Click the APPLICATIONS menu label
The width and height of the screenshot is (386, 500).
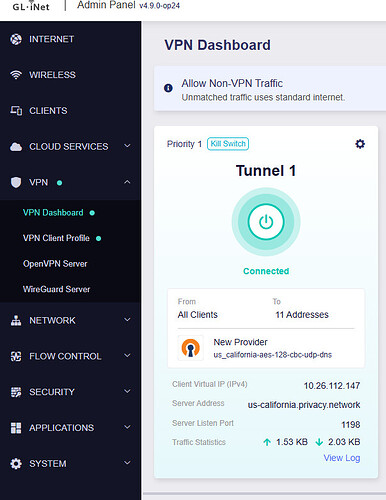coord(62,428)
